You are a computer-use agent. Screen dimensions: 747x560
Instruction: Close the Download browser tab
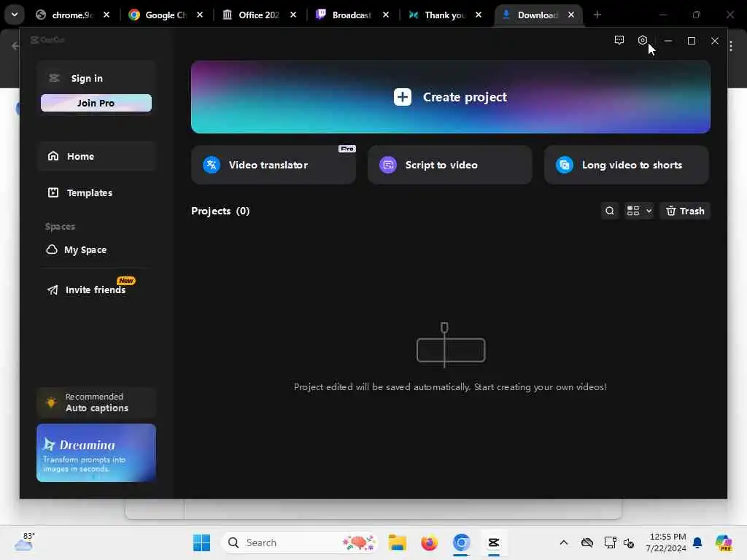570,15
